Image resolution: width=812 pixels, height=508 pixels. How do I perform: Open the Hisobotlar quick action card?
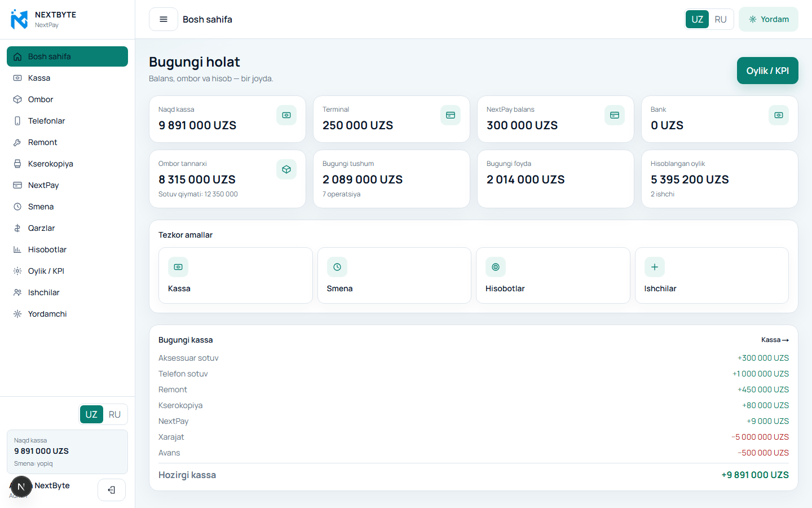553,275
